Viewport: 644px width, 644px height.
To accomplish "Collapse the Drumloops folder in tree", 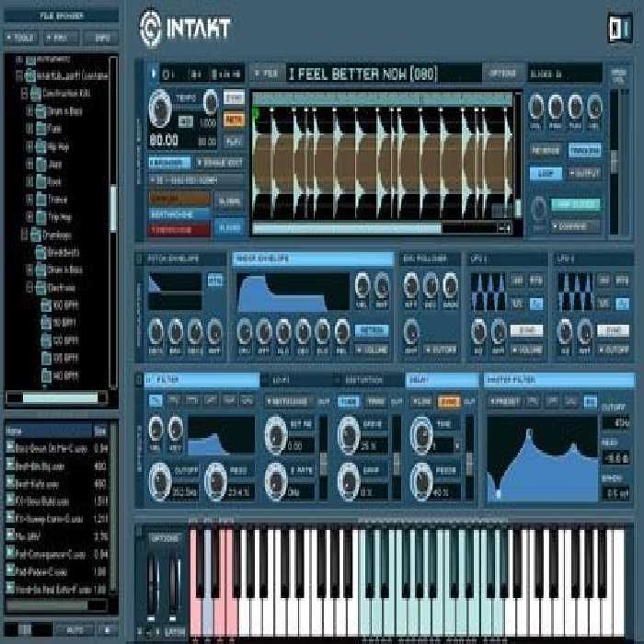I will pos(24,235).
